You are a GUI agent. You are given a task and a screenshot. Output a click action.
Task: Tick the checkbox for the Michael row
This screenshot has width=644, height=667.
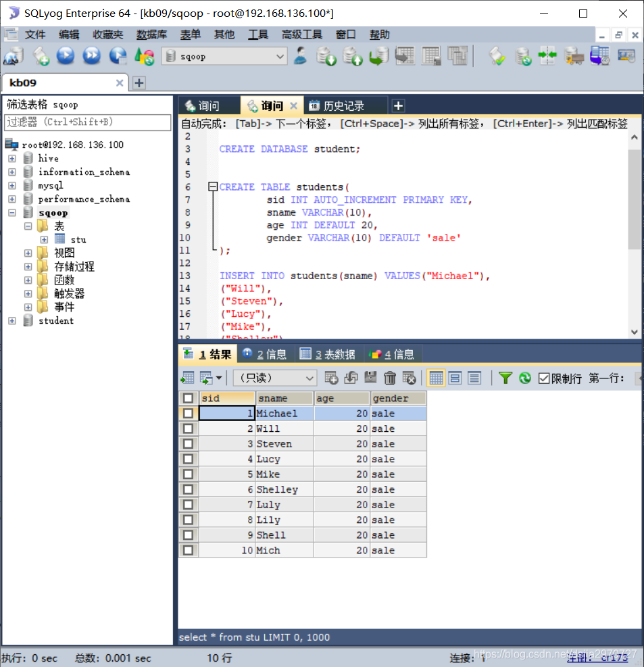188,414
